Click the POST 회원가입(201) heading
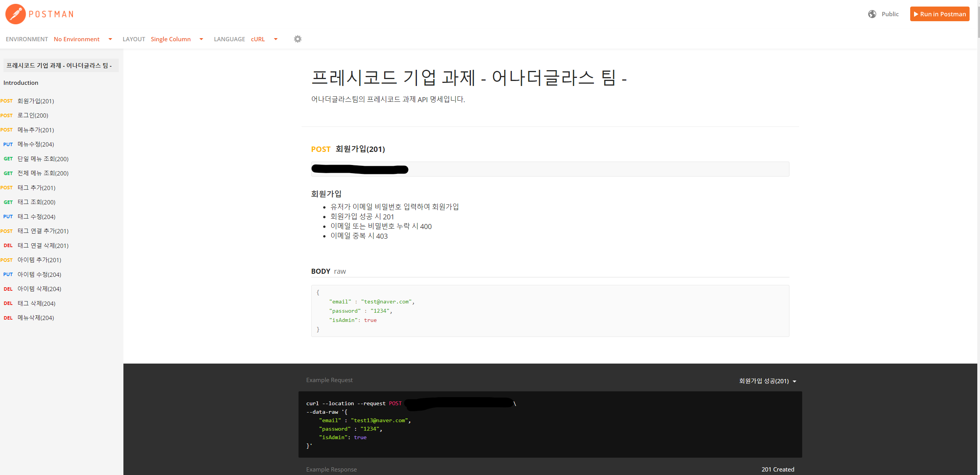 (x=348, y=149)
